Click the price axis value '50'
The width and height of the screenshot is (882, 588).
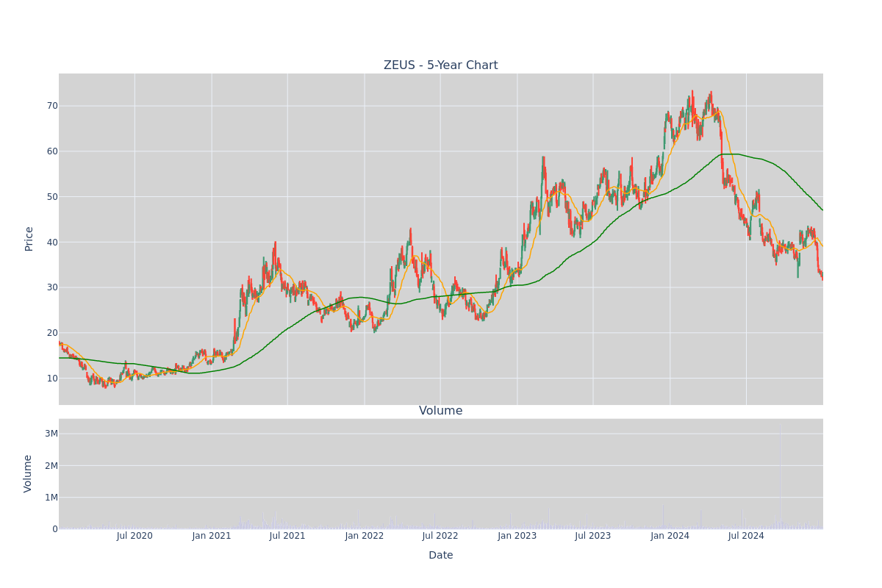click(x=52, y=197)
